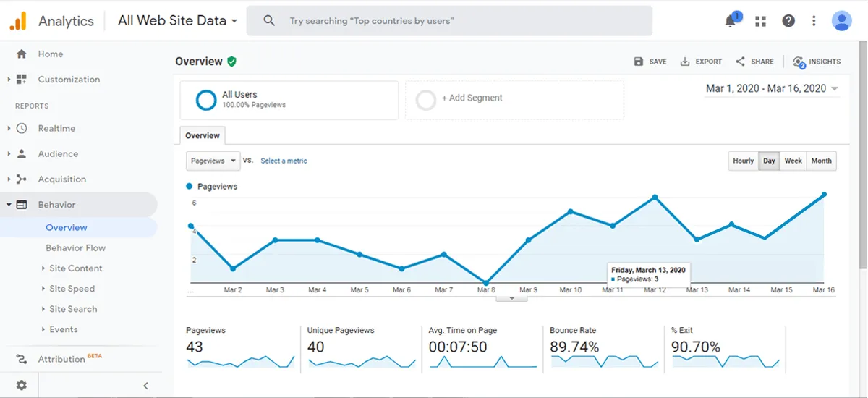Click the help question mark icon
Image resolution: width=868 pixels, height=398 pixels.
coord(788,21)
